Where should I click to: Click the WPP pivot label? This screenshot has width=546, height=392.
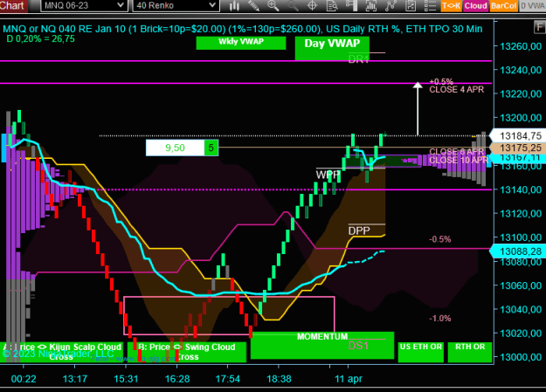point(328,175)
